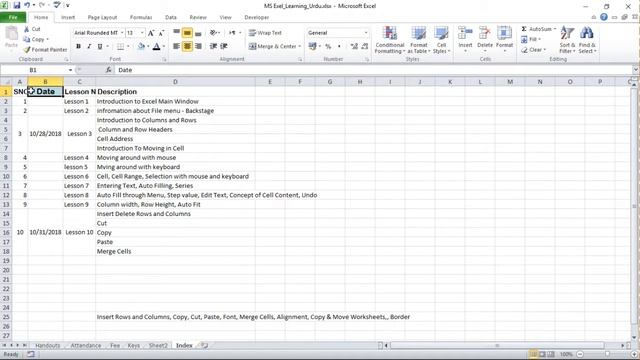
Task: Open the font name dropdown Arial Rounded MT
Action: 122,33
